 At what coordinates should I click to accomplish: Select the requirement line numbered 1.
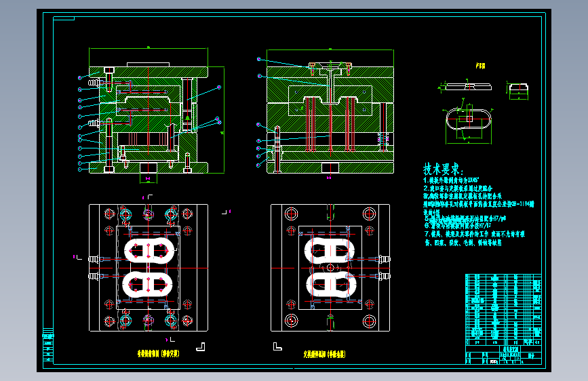pyautogui.click(x=451, y=180)
